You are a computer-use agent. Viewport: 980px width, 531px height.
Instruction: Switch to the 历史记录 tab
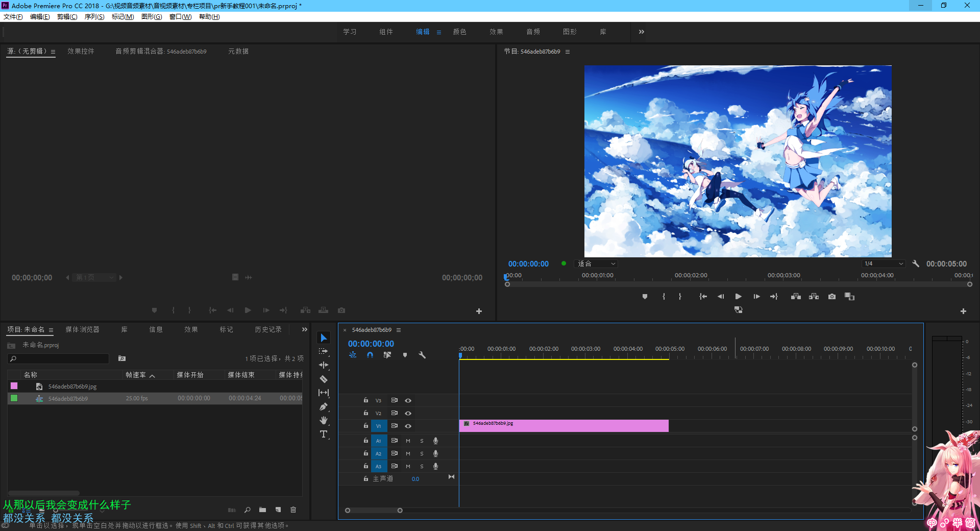[268, 330]
